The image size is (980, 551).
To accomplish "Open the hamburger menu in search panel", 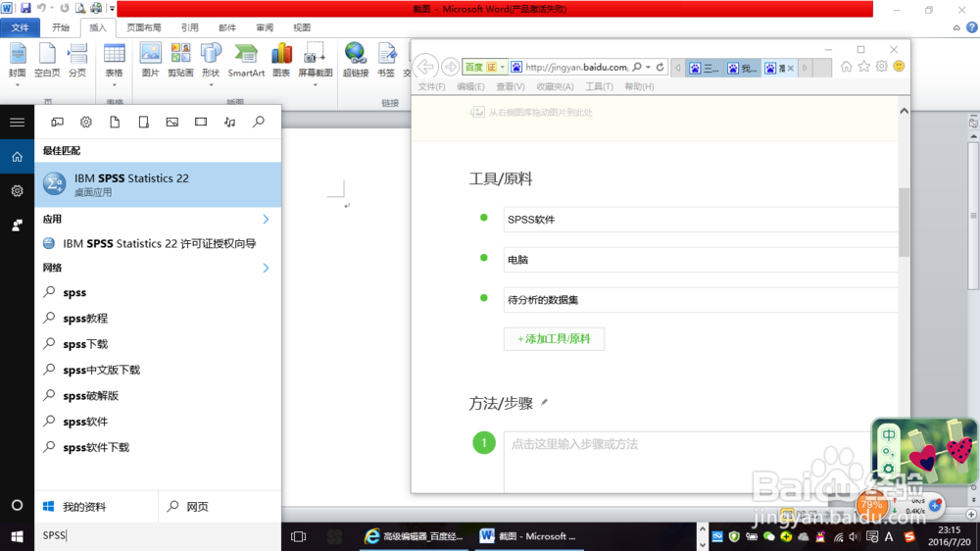I will (x=17, y=122).
